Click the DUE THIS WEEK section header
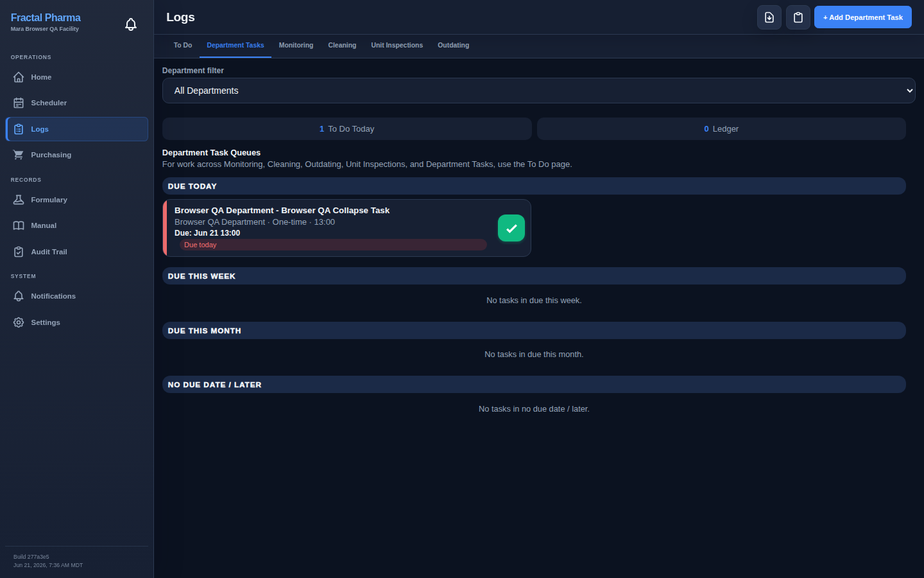924x578 pixels. [x=534, y=276]
